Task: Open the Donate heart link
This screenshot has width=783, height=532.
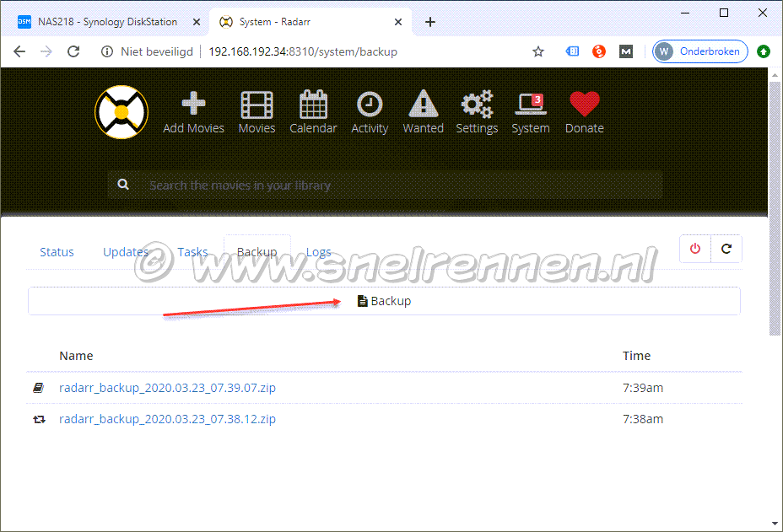Action: [x=584, y=113]
